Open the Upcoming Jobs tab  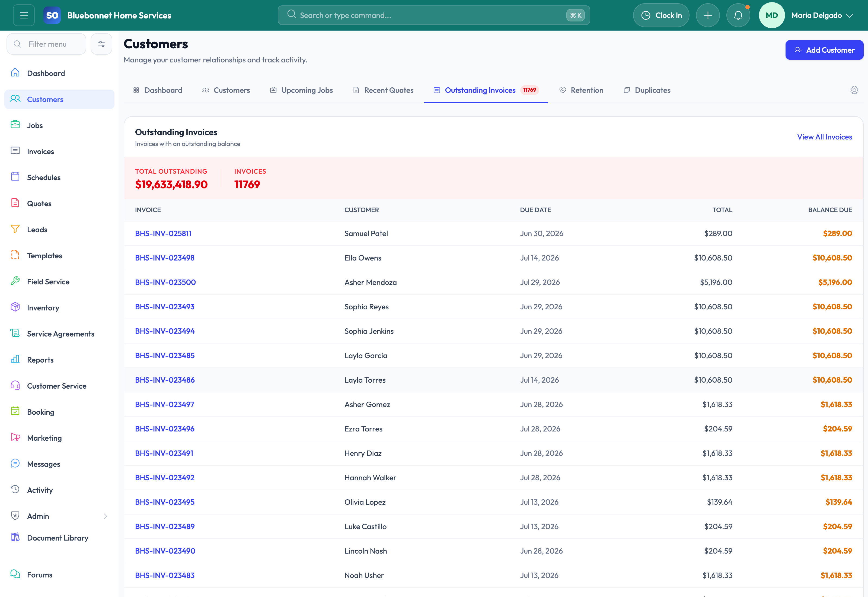(301, 90)
